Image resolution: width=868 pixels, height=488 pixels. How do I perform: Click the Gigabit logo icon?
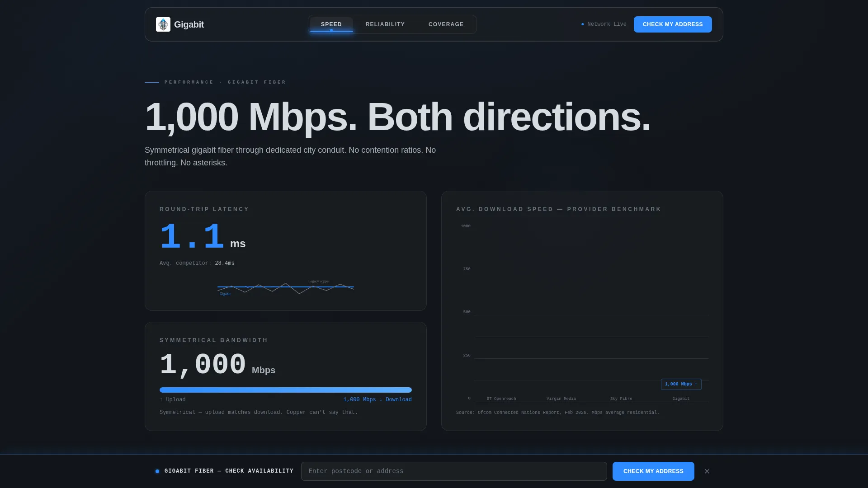coord(163,24)
